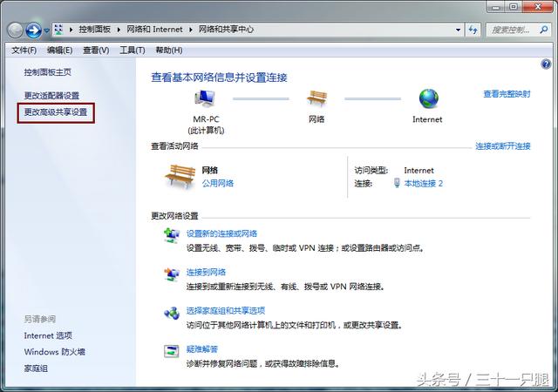This screenshot has height=392, width=558.
Task: Click the MR-PC (此计算机) label
Action: click(206, 125)
